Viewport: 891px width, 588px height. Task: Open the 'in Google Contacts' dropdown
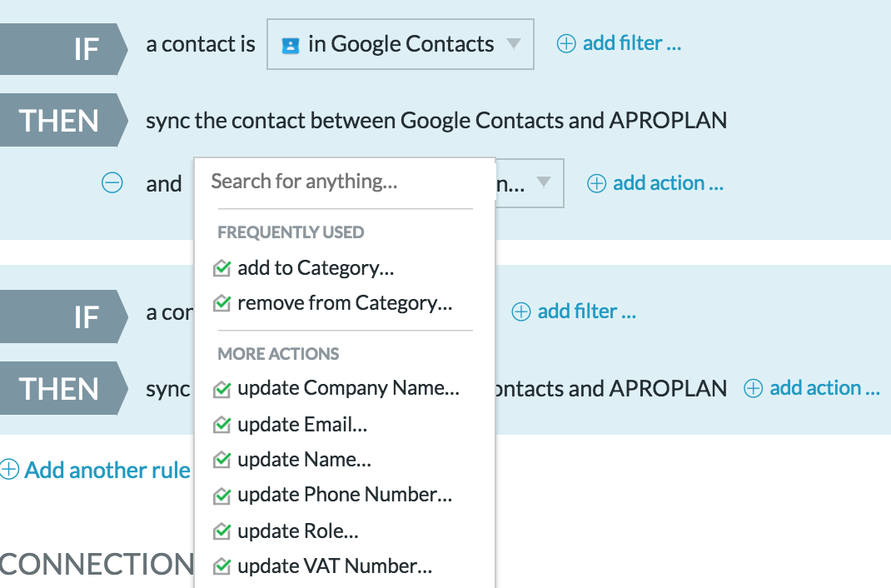pos(400,44)
